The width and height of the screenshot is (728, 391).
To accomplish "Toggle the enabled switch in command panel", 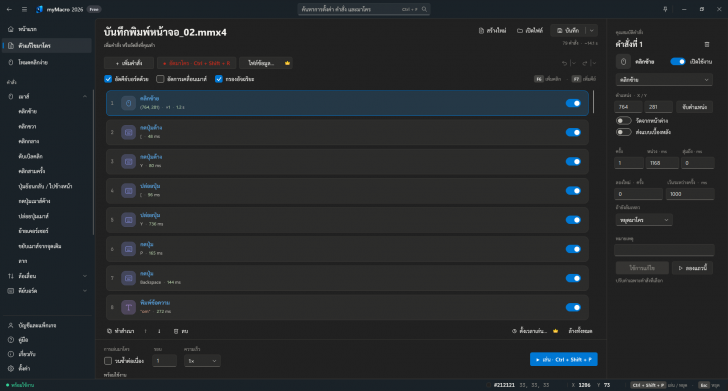I will point(677,61).
